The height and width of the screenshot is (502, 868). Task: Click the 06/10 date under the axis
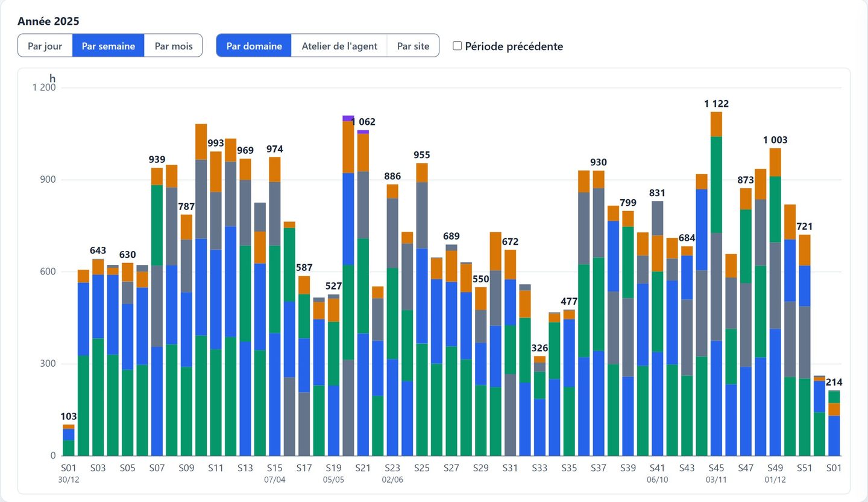point(658,480)
